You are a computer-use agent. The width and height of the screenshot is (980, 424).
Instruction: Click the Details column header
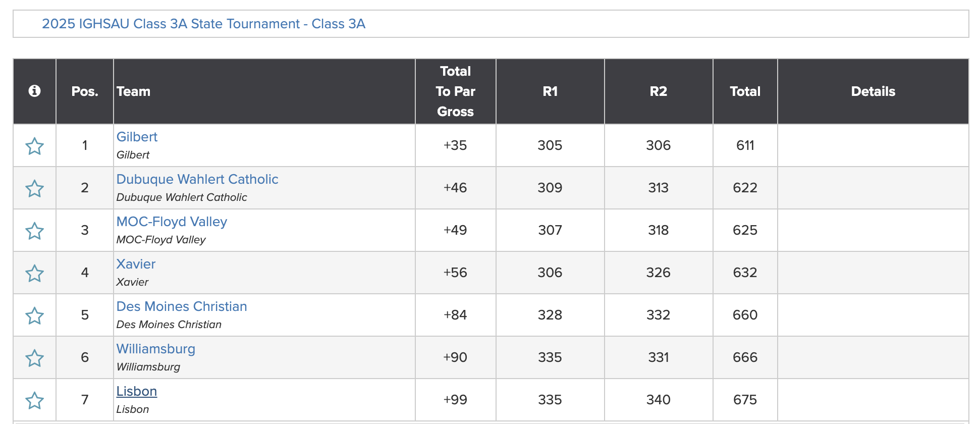pos(873,91)
